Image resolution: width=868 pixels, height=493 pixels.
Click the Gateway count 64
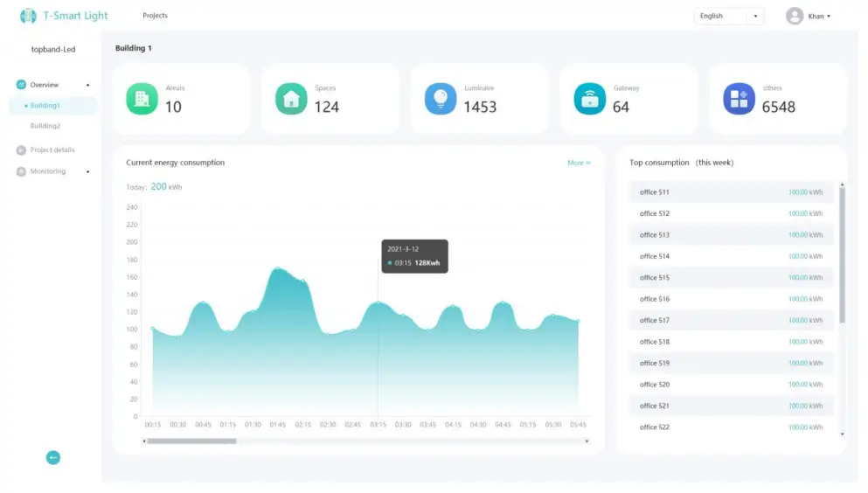click(x=621, y=107)
